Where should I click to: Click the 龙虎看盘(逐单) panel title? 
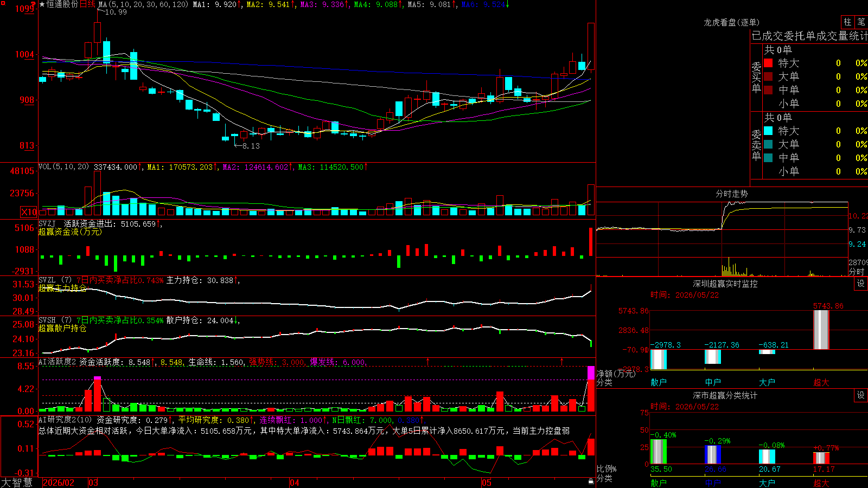[732, 22]
